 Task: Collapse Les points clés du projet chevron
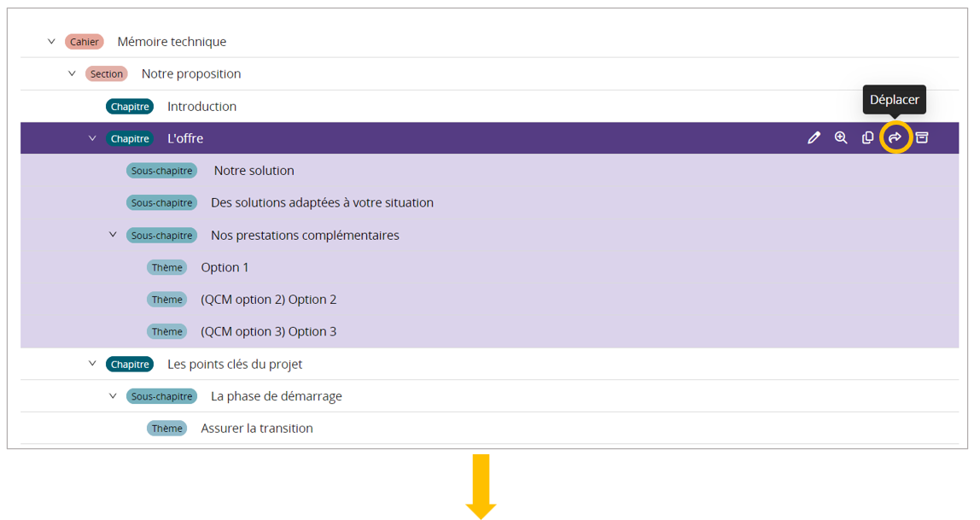pos(92,364)
